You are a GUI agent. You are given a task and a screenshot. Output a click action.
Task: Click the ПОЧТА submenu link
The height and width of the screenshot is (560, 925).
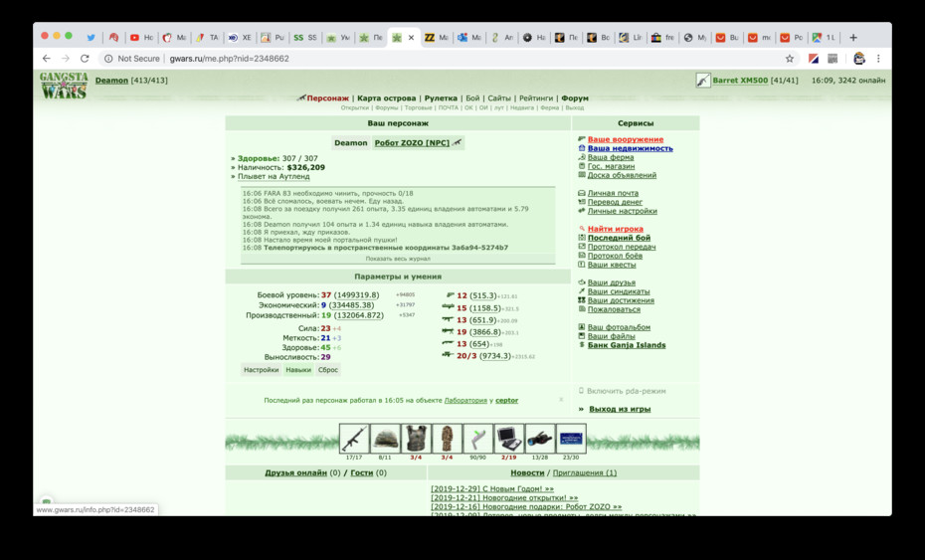(x=449, y=108)
